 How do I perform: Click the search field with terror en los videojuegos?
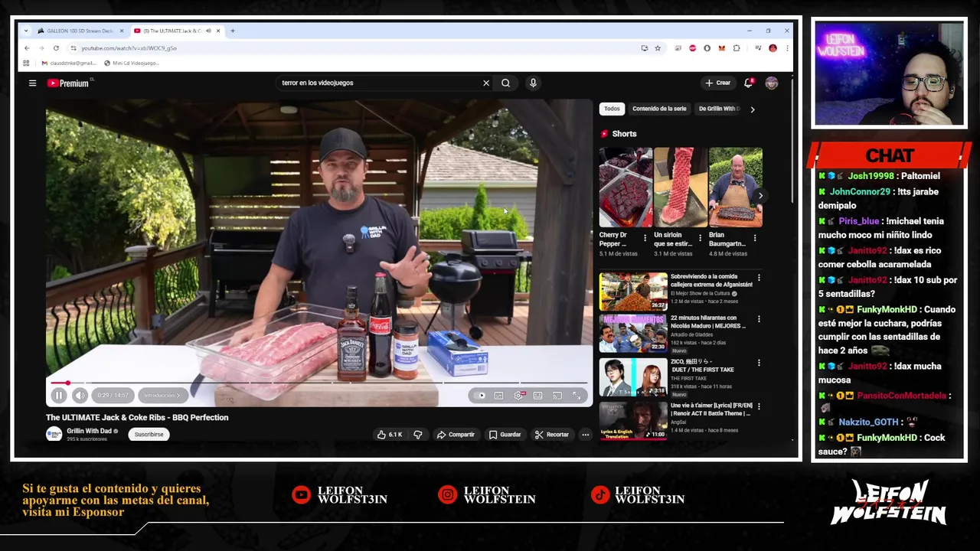click(379, 83)
